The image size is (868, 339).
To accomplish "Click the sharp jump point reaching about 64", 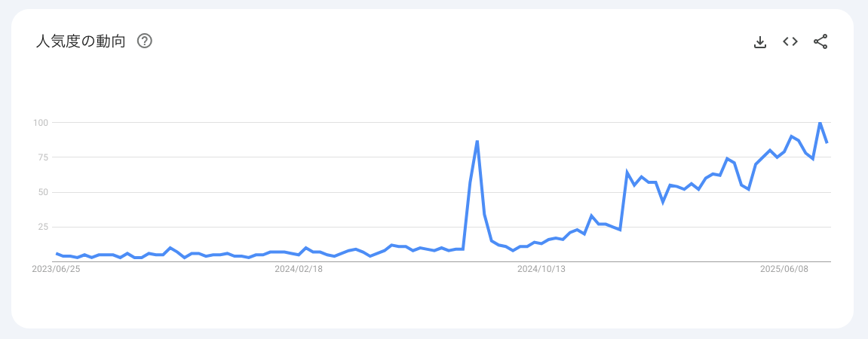I will [627, 173].
